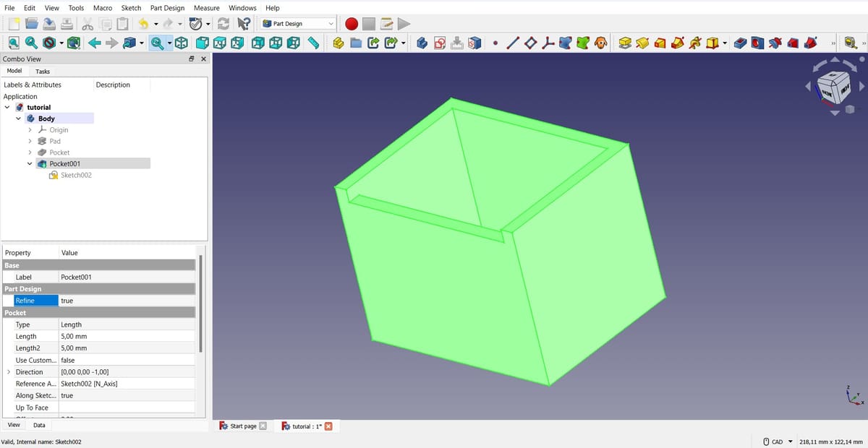Close the Start page tab
This screenshot has height=448, width=868.
[x=263, y=426]
